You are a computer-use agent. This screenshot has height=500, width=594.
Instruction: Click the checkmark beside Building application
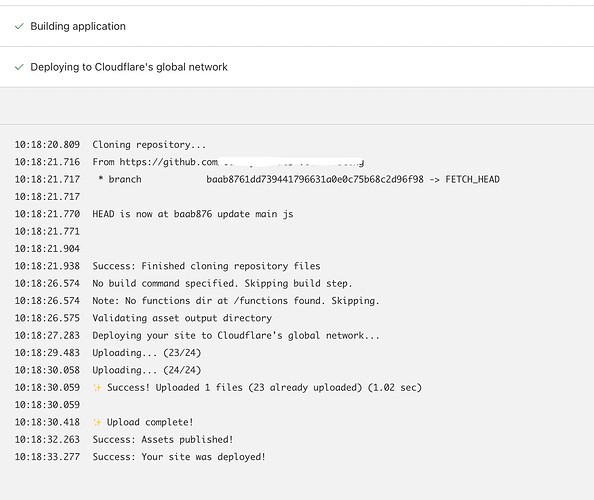click(x=19, y=26)
